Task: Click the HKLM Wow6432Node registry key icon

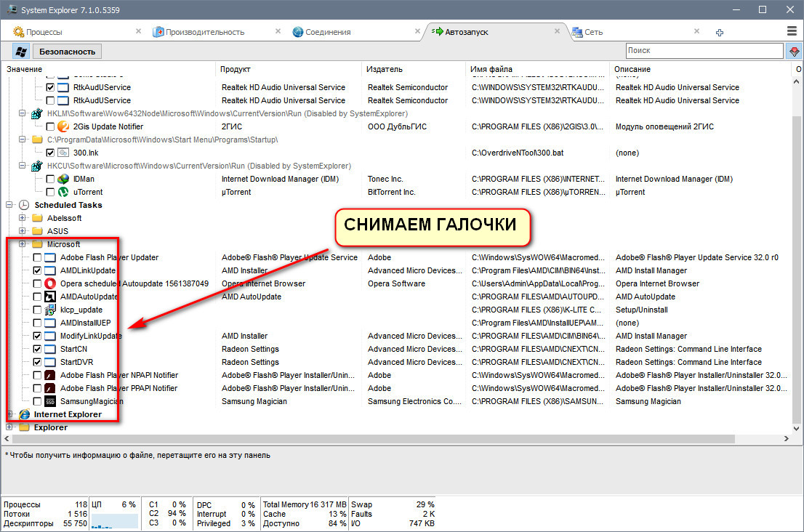Action: pos(37,114)
